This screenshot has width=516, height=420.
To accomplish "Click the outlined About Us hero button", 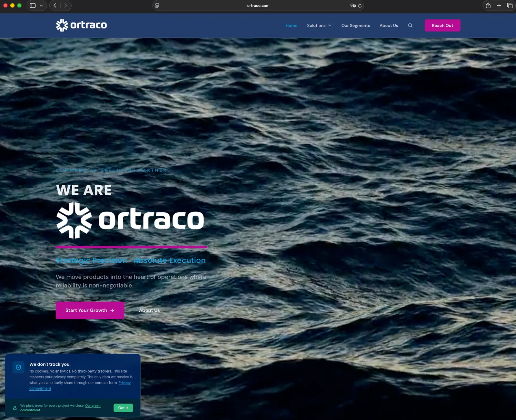I will tap(149, 310).
